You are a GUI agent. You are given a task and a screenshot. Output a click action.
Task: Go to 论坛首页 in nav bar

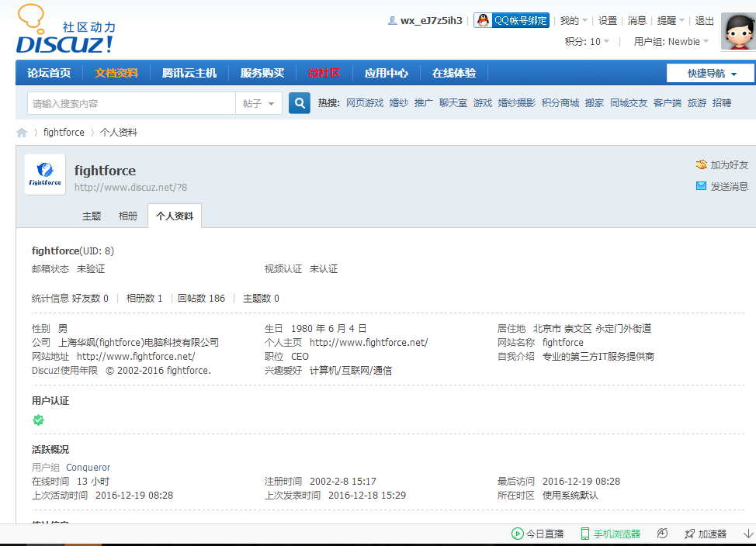49,73
